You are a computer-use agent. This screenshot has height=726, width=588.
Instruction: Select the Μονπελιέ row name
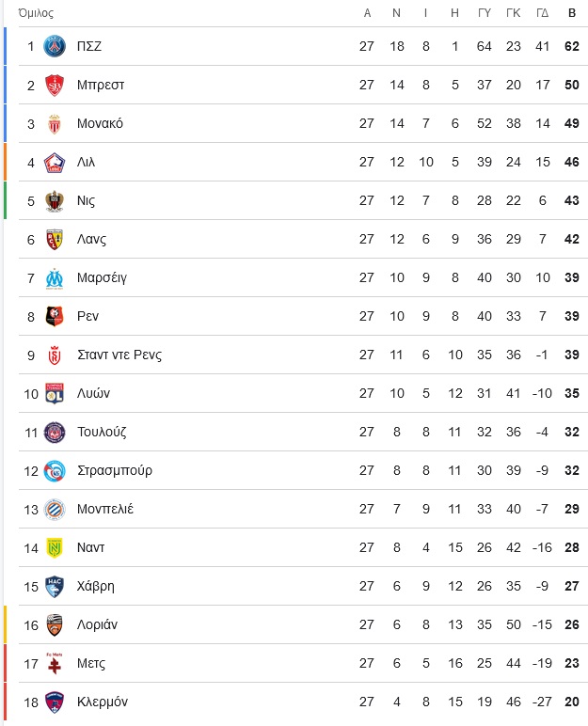click(x=105, y=510)
